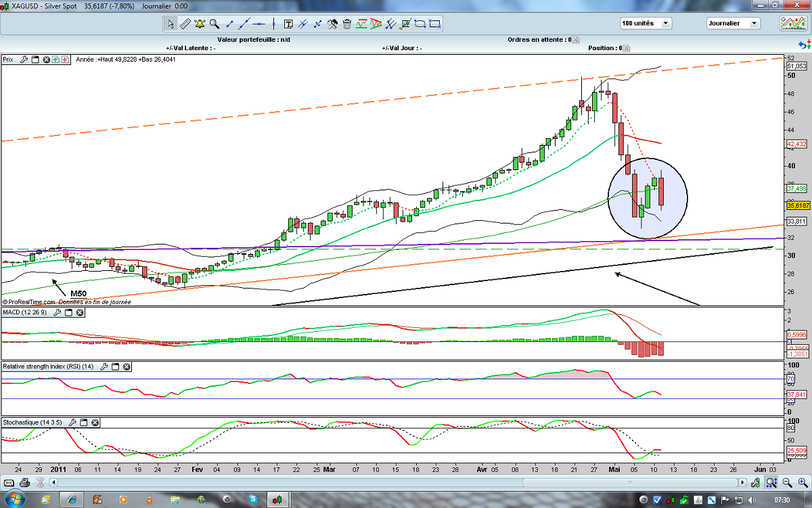The width and height of the screenshot is (812, 508).
Task: Click the trash can delete icon
Action: pyautogui.click(x=347, y=24)
